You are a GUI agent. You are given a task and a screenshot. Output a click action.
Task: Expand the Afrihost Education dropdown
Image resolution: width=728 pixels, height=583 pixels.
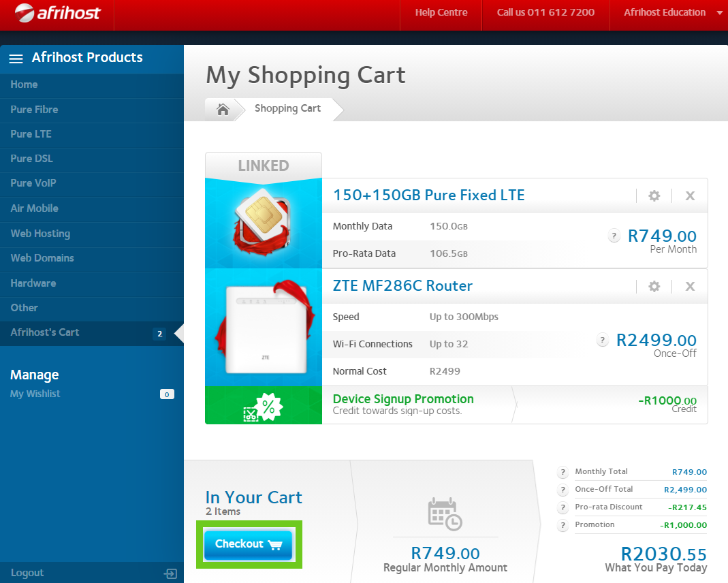point(719,13)
